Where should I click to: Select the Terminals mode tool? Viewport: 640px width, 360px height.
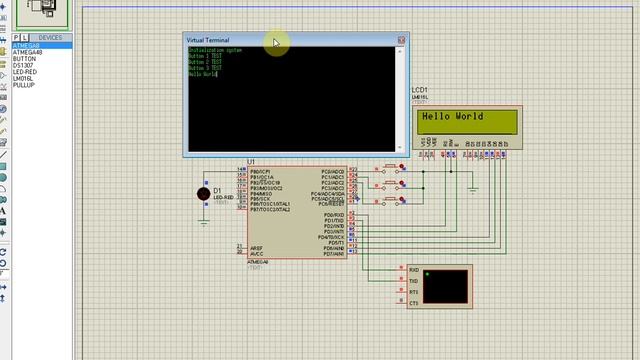2,64
